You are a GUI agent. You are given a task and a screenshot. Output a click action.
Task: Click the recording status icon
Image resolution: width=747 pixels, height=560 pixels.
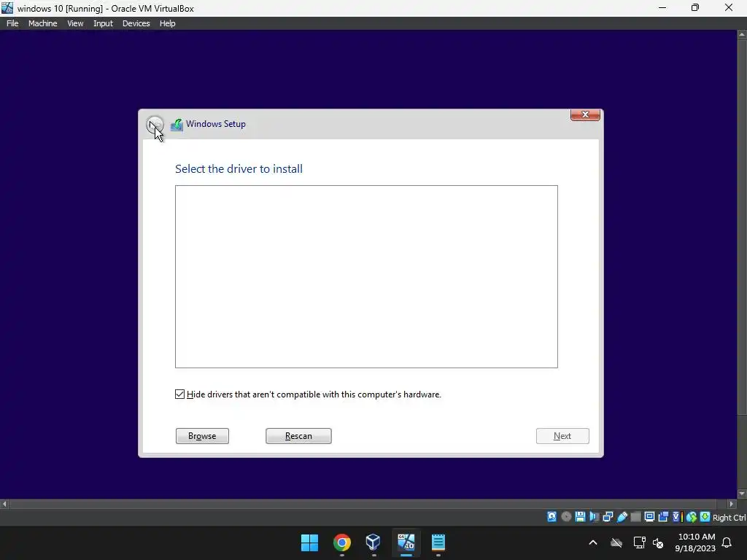coord(663,517)
